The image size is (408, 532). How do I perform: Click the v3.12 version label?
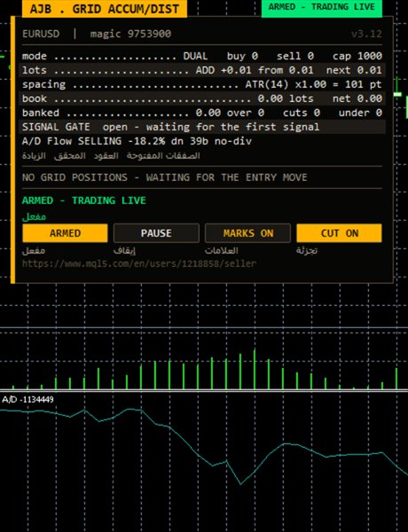366,34
